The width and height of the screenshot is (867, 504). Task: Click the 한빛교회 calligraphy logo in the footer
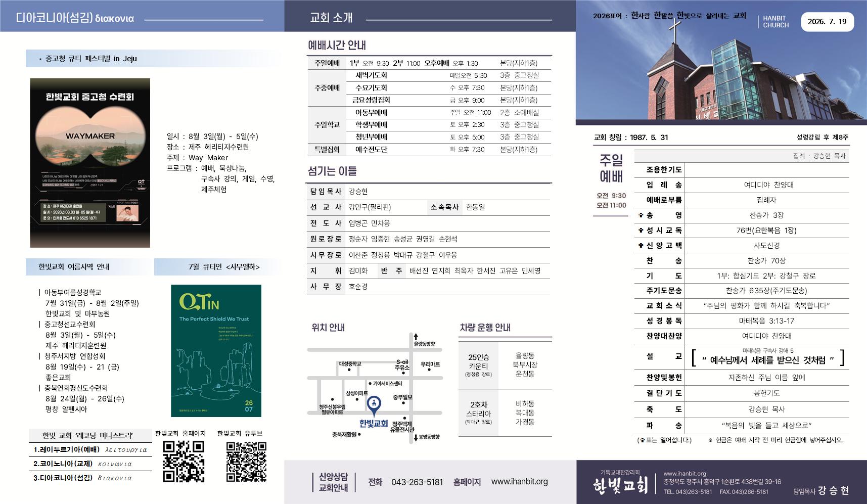click(x=620, y=486)
